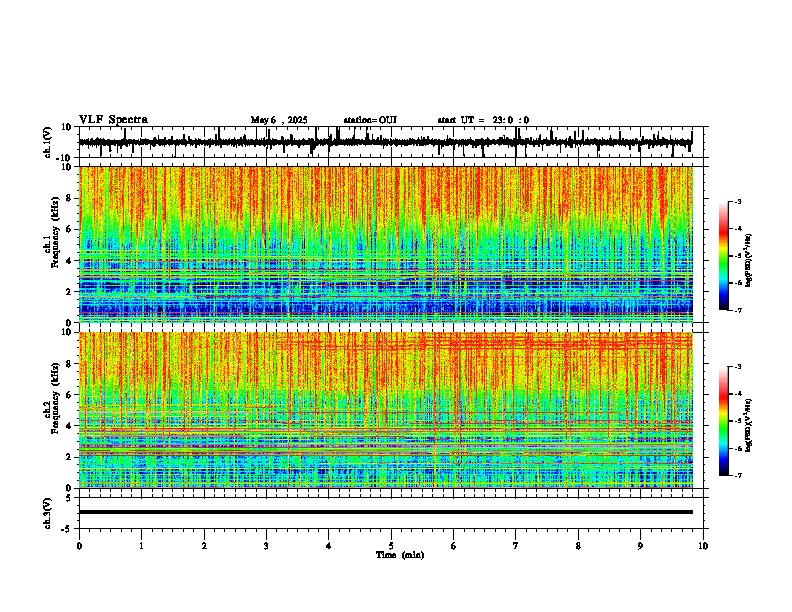Click time axis tick label "7"
The width and height of the screenshot is (792, 612).
click(x=516, y=546)
